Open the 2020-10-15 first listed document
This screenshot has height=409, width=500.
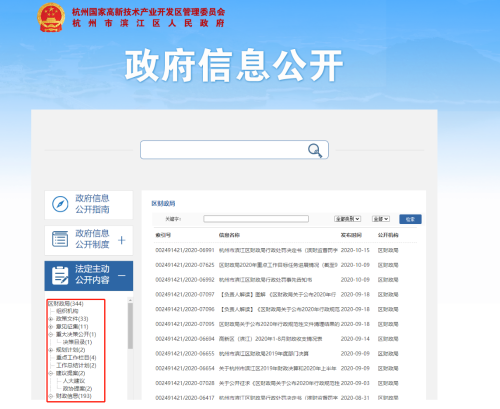coord(278,250)
